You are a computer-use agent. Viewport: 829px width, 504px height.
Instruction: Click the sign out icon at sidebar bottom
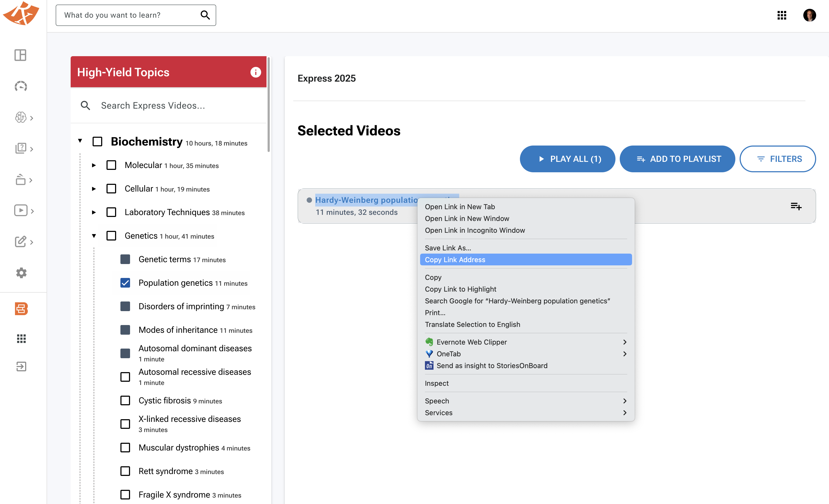click(21, 366)
